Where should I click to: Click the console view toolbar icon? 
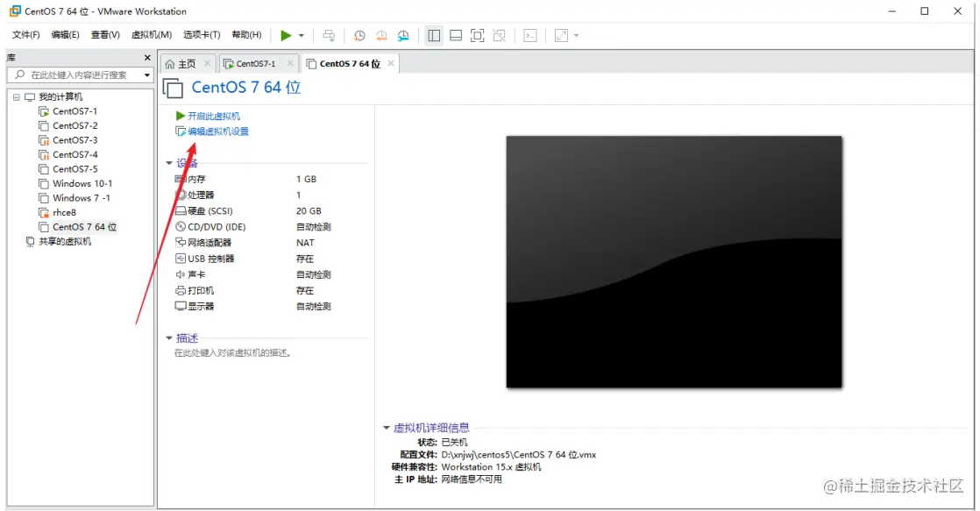pos(530,36)
